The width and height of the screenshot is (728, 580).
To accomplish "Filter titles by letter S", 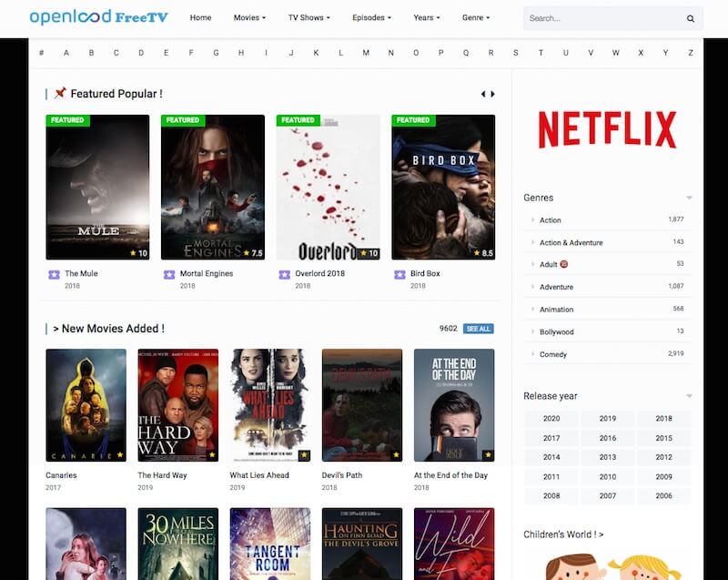I will (x=516, y=53).
